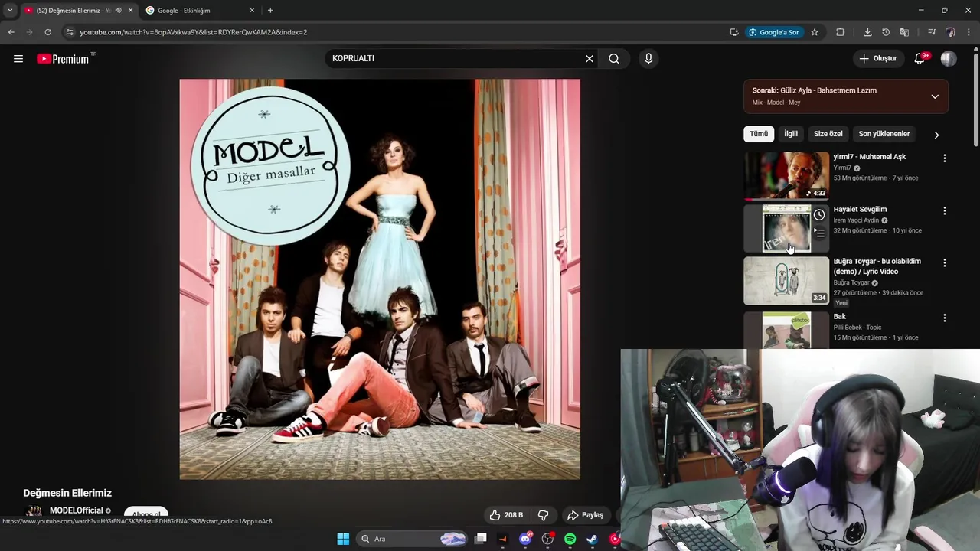980x551 pixels.
Task: Open Task View on the taskbar
Action: pyautogui.click(x=481, y=539)
